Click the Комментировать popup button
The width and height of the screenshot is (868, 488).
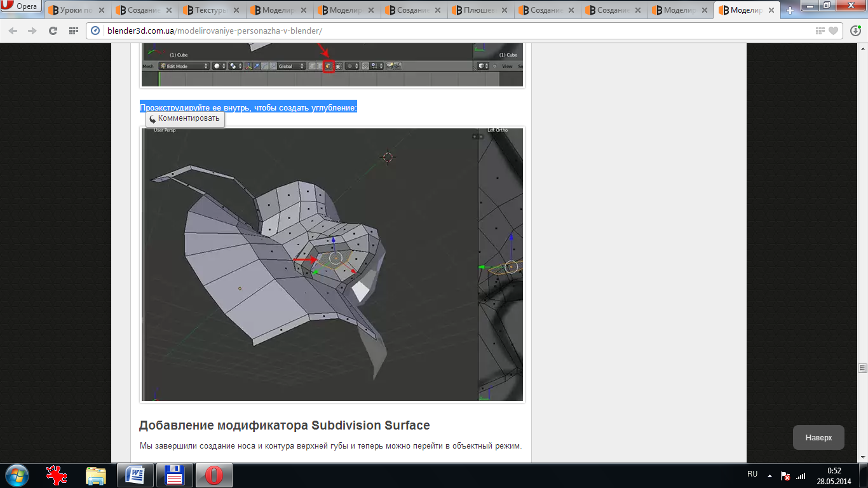pyautogui.click(x=185, y=118)
